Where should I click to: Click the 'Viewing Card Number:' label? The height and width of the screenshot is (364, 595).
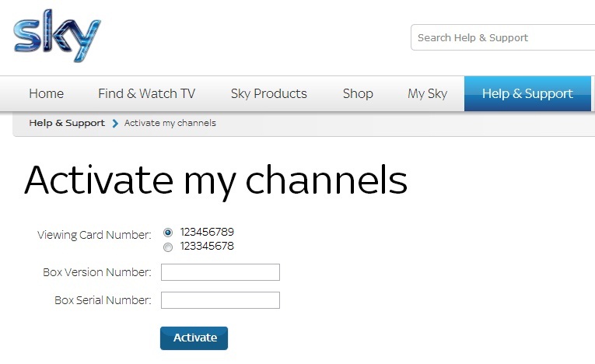click(94, 236)
